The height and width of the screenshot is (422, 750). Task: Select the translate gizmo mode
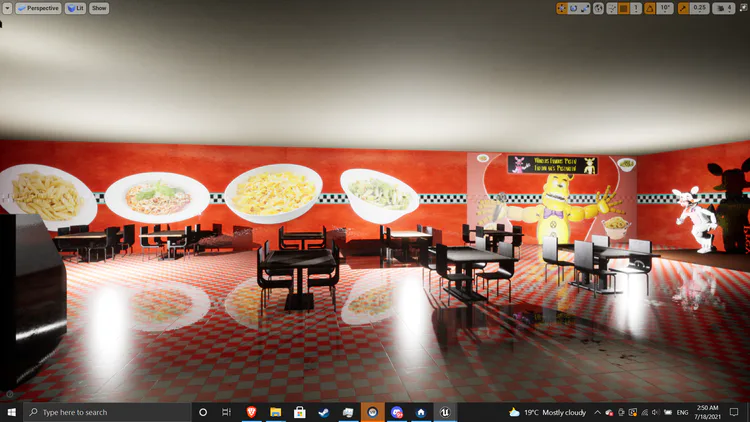pos(562,8)
